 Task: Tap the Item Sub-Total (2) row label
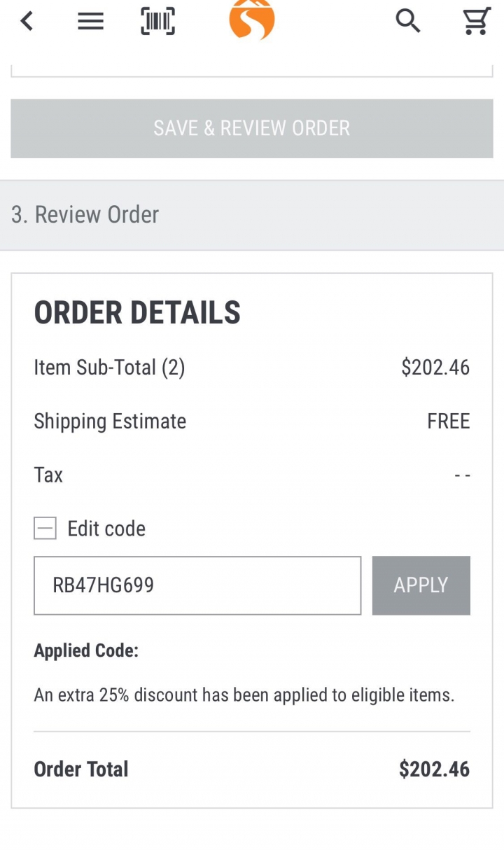point(109,367)
